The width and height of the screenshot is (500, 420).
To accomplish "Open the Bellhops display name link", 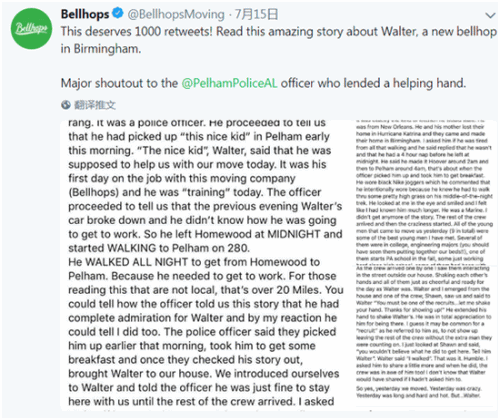I will point(85,14).
